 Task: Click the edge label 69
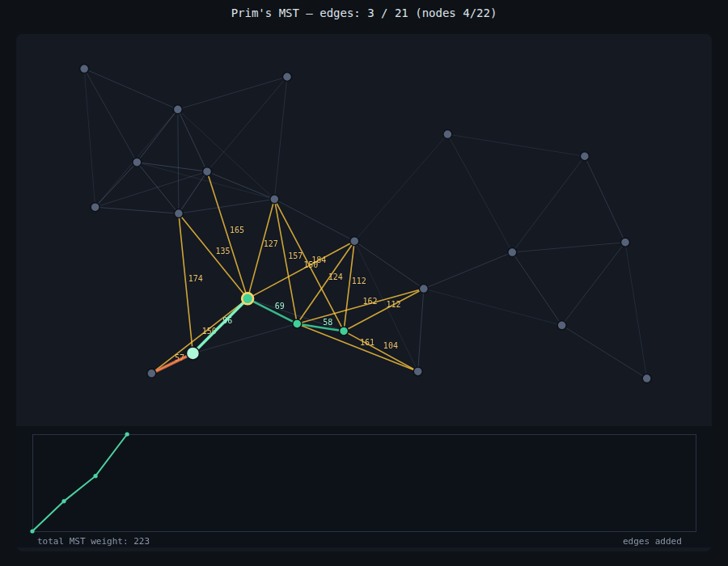coord(280,306)
